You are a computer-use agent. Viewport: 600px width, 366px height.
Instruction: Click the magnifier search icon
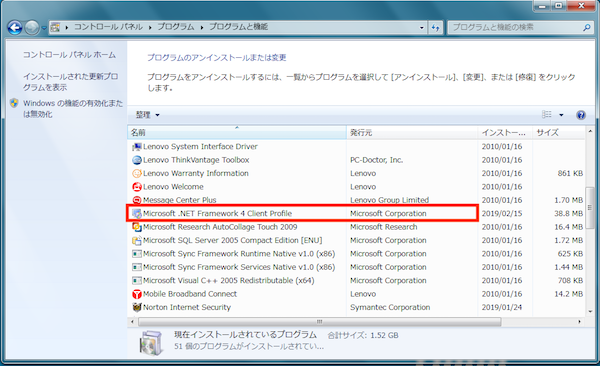(x=587, y=28)
